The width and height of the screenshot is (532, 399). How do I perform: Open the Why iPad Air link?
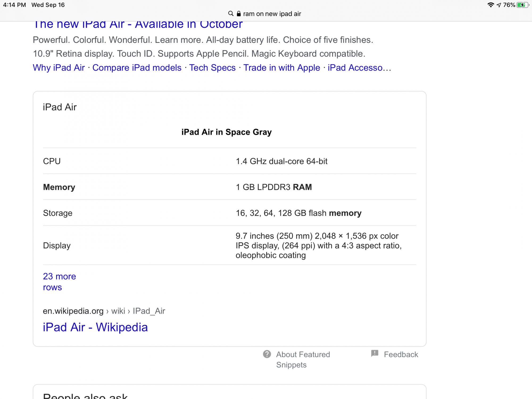pyautogui.click(x=59, y=68)
